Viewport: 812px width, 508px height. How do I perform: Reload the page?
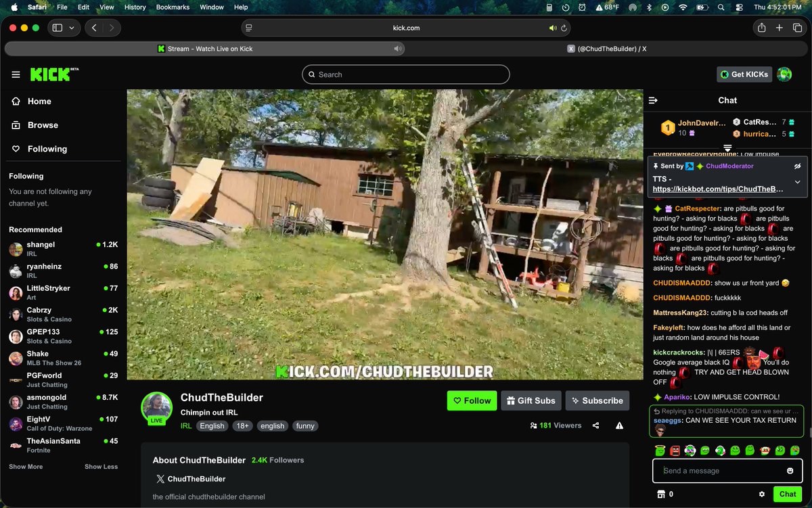pyautogui.click(x=564, y=28)
